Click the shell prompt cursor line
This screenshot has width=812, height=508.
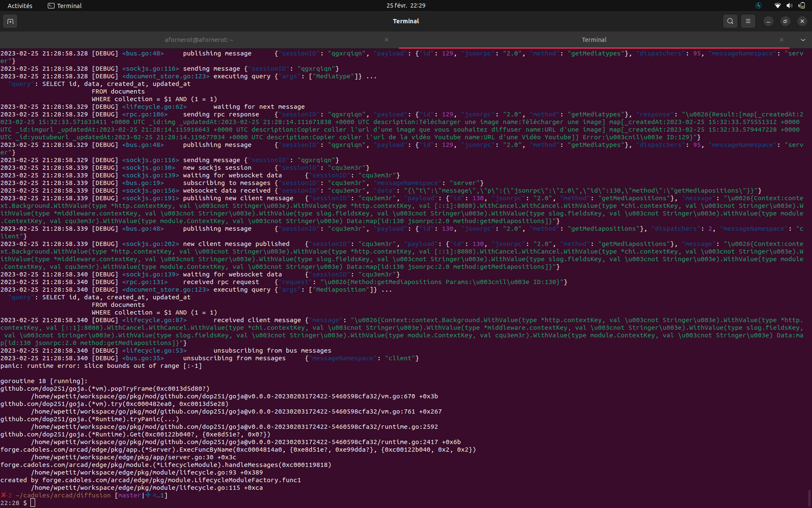[33, 503]
